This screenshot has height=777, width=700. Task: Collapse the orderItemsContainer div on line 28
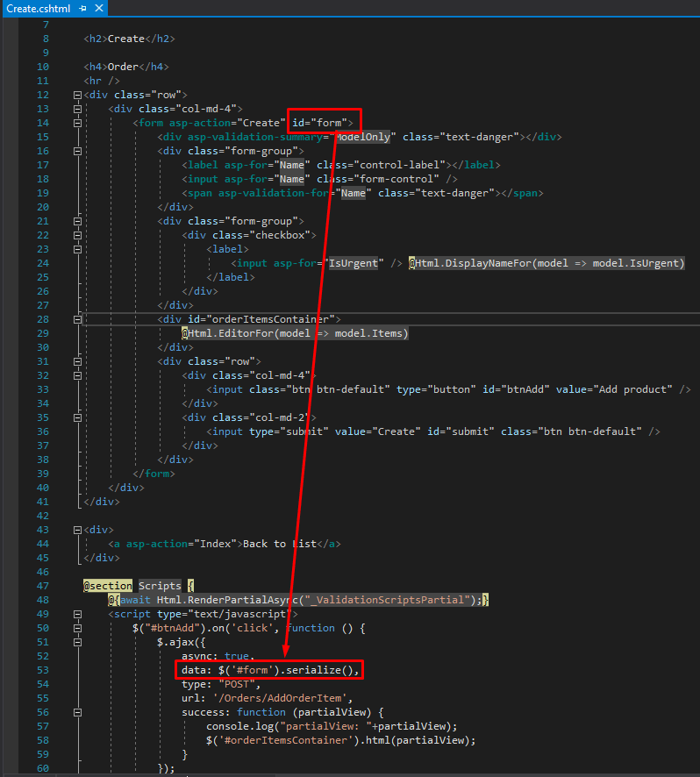coord(77,319)
